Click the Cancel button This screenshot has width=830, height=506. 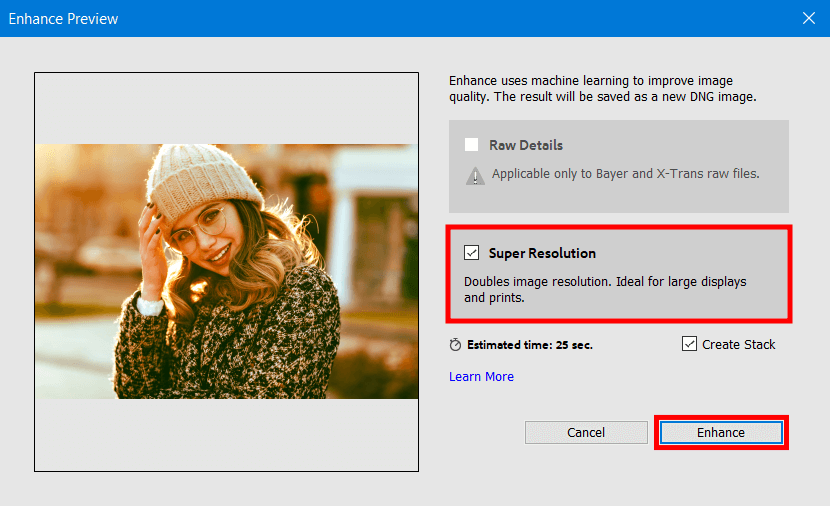pyautogui.click(x=586, y=432)
